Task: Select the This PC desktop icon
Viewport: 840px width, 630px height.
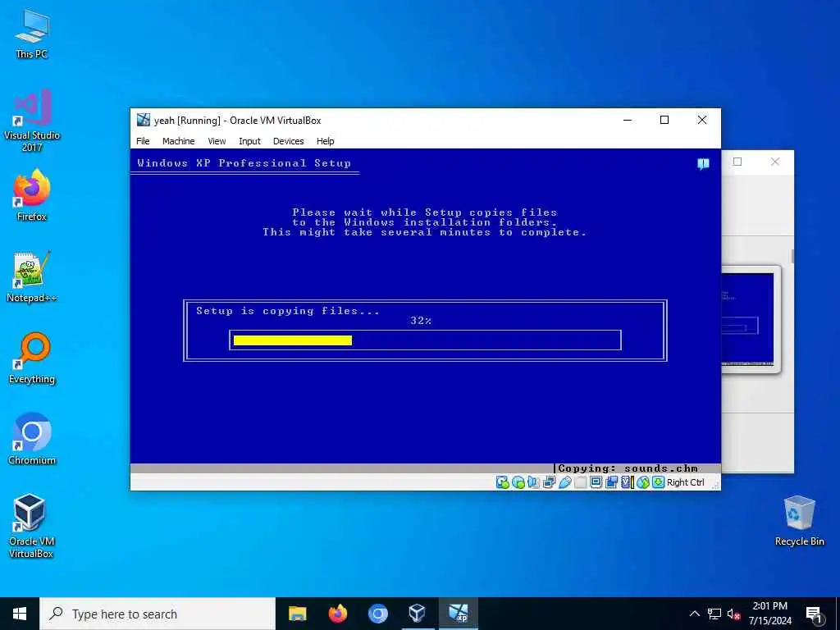Action: tap(32, 34)
